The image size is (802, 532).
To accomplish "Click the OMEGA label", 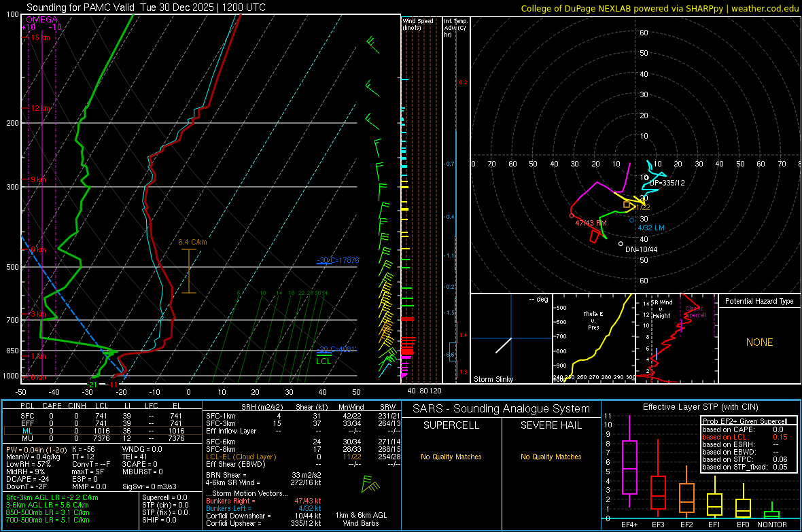I will tap(42, 20).
